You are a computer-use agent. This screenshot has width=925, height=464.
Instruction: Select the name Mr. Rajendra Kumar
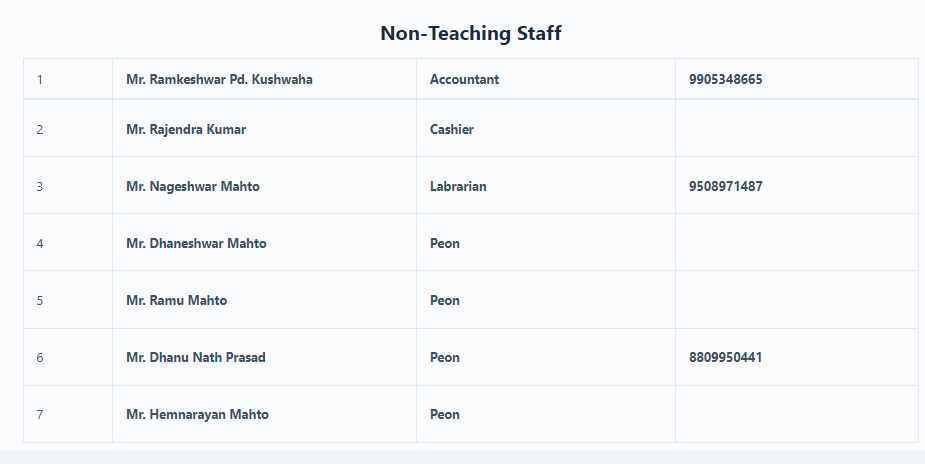(186, 130)
